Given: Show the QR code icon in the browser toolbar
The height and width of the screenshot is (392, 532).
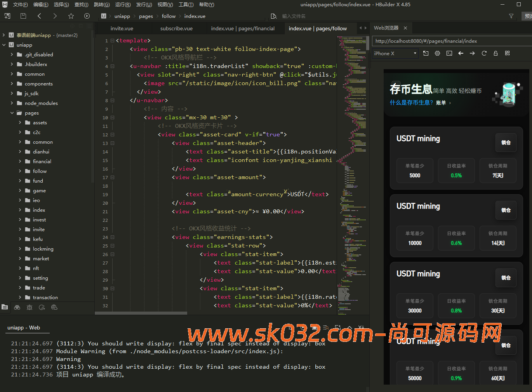Looking at the screenshot, I should point(507,53).
